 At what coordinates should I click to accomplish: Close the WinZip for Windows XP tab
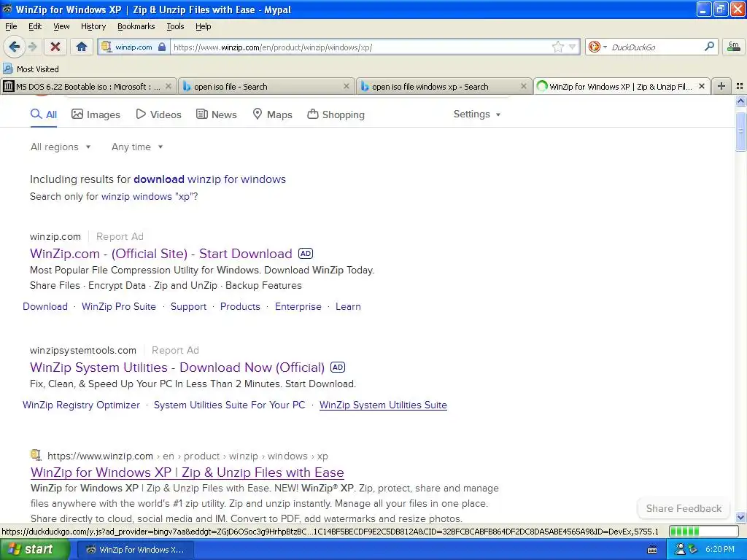702,86
